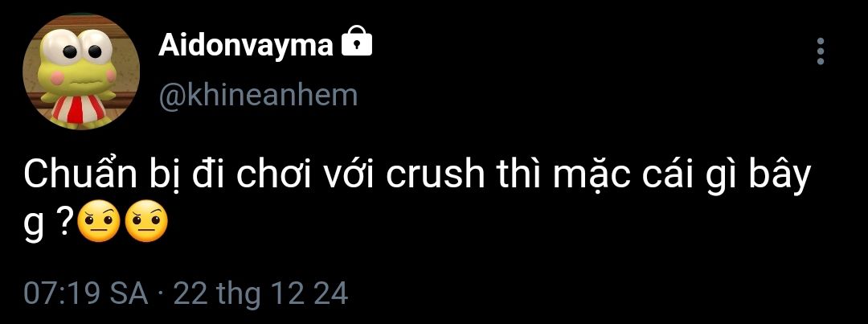The height and width of the screenshot is (324, 868).
Task: Click the second raised-eyebrow emoji
Action: pos(145,224)
